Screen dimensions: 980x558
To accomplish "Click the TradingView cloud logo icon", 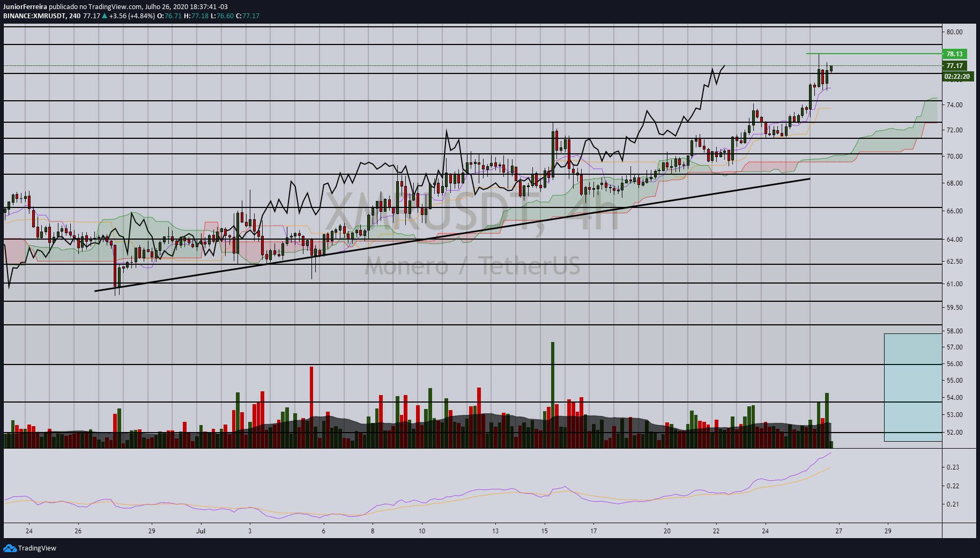I will click(x=10, y=548).
